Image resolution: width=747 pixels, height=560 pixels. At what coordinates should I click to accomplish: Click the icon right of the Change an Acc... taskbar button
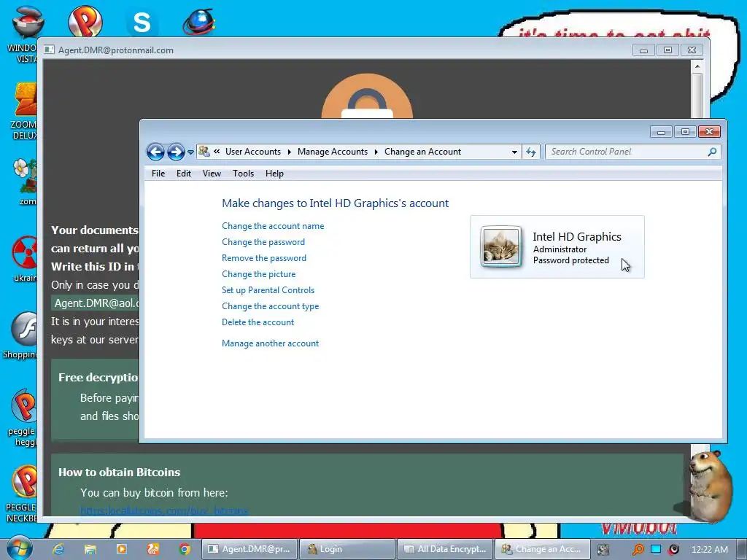pos(603,550)
